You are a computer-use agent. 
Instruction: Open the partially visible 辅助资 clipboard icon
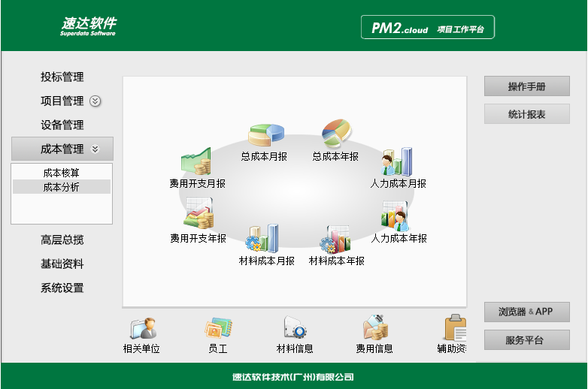coord(456,327)
